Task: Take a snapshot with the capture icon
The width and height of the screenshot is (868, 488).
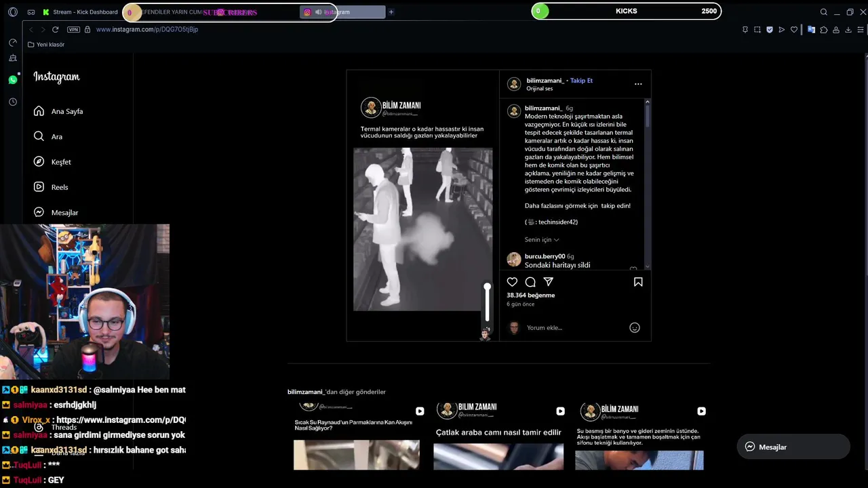Action: (757, 30)
